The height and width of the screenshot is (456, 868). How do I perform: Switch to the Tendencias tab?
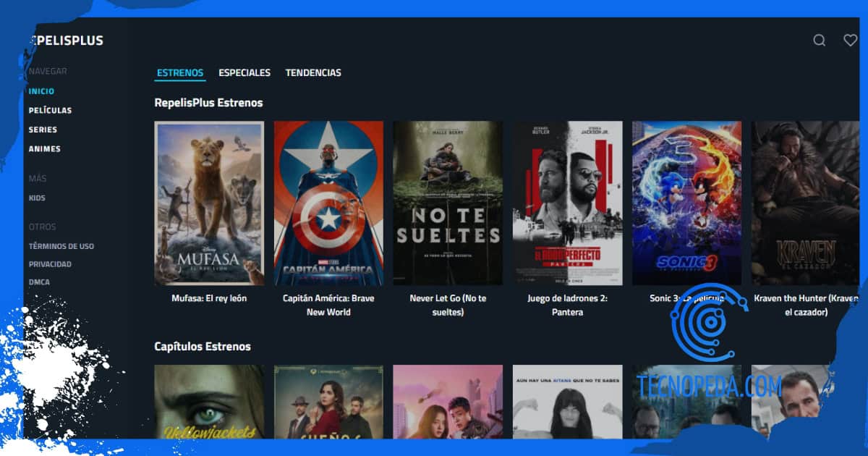click(x=313, y=72)
